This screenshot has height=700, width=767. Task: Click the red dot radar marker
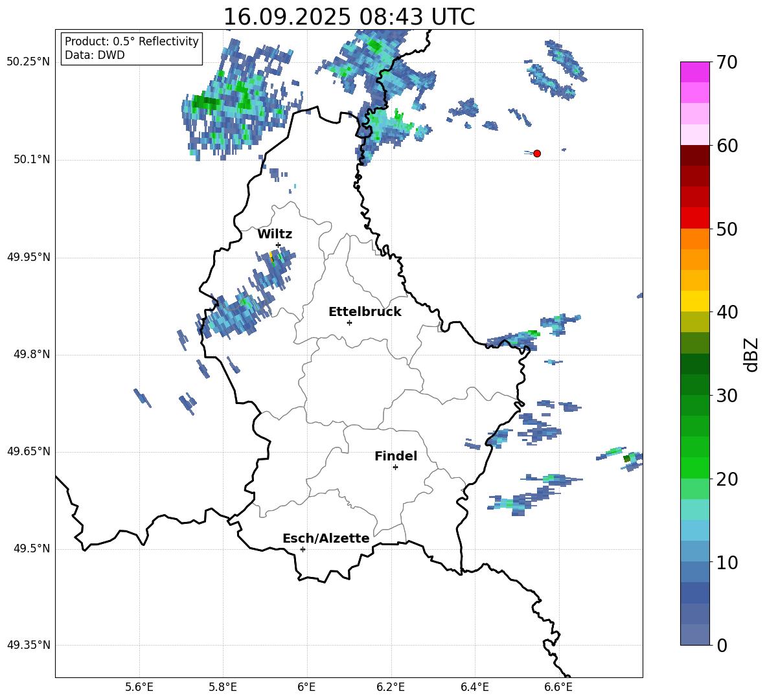[536, 153]
